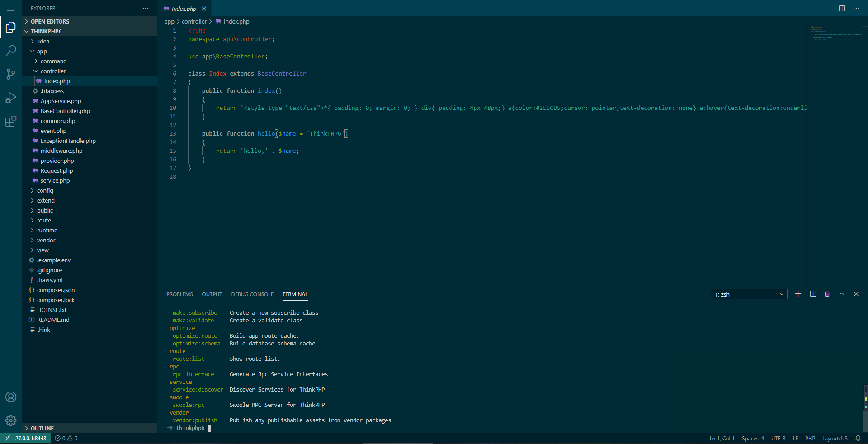Select the Index.php editor tab

[184, 9]
